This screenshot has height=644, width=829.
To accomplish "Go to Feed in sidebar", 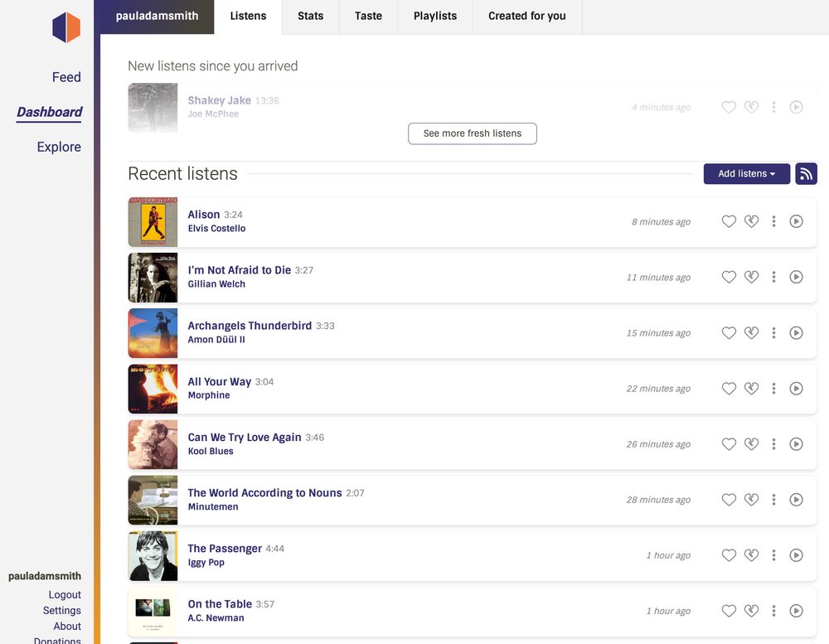I will (x=66, y=77).
